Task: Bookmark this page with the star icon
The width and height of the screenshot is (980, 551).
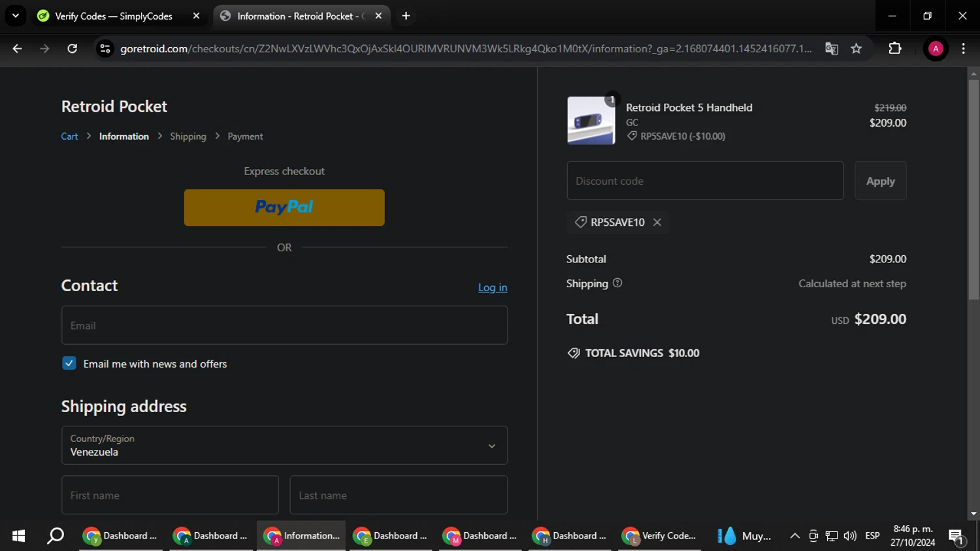Action: coord(857,49)
